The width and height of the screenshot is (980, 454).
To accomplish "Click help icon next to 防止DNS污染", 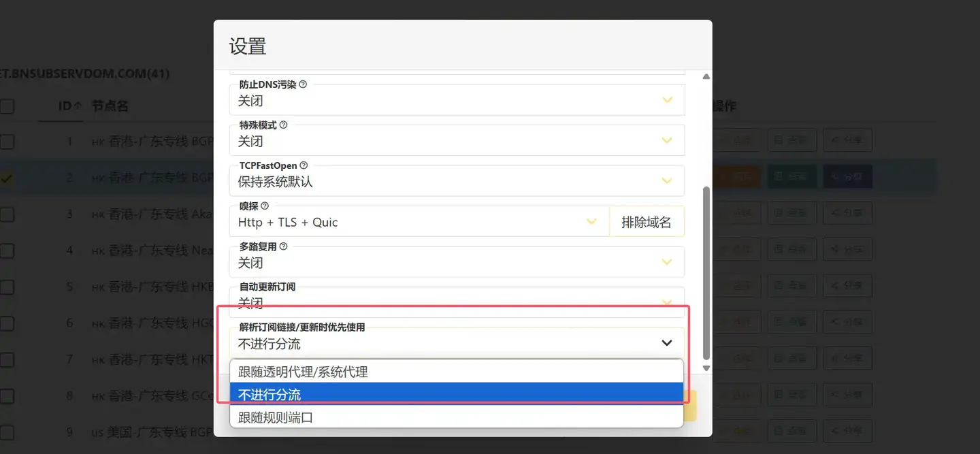I will [x=303, y=85].
